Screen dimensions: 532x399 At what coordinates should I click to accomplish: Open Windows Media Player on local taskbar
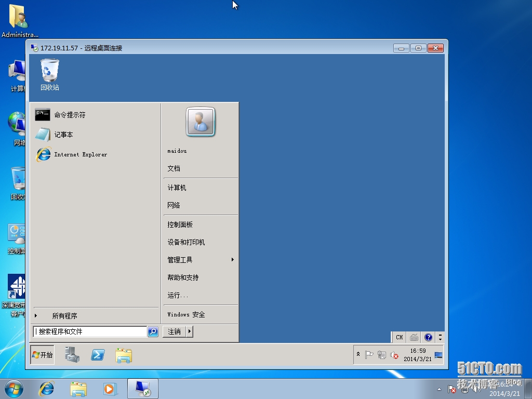110,389
